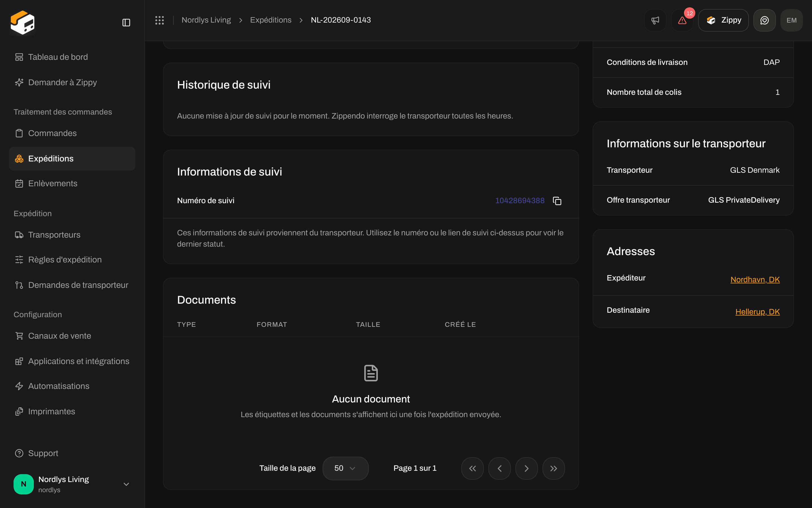Open the page size dropdown showing 50
Viewport: 812px width, 508px height.
click(345, 468)
